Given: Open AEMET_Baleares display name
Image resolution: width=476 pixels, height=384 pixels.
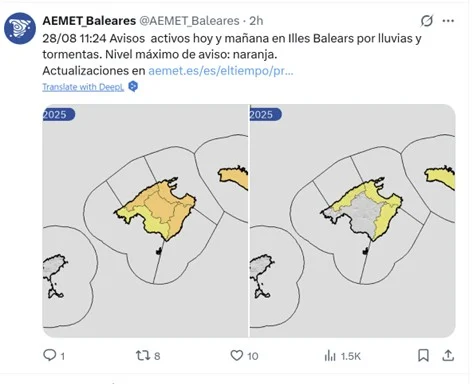Looking at the screenshot, I should pyautogui.click(x=89, y=21).
